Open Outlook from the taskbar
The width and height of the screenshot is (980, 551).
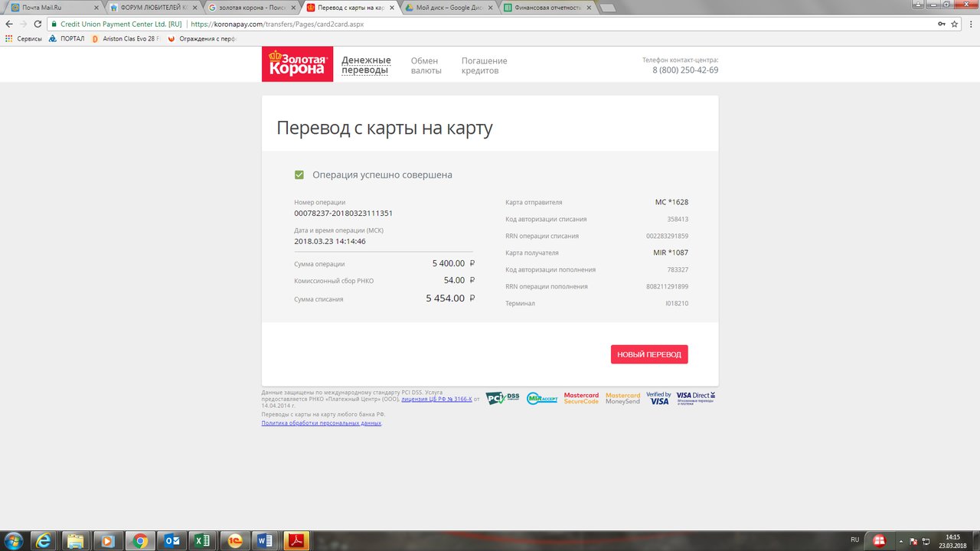point(171,540)
